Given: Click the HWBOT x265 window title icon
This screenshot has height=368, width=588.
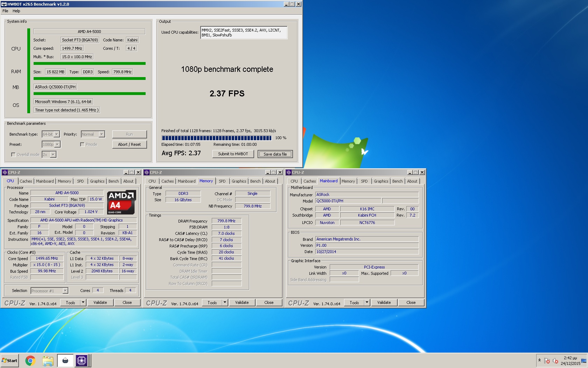Looking at the screenshot, I should pyautogui.click(x=4, y=4).
